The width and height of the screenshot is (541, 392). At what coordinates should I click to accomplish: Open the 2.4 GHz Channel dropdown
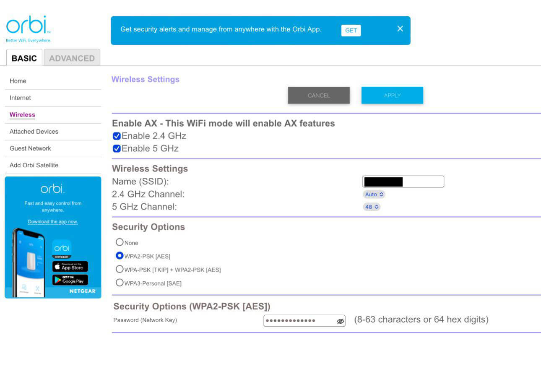pyautogui.click(x=374, y=195)
